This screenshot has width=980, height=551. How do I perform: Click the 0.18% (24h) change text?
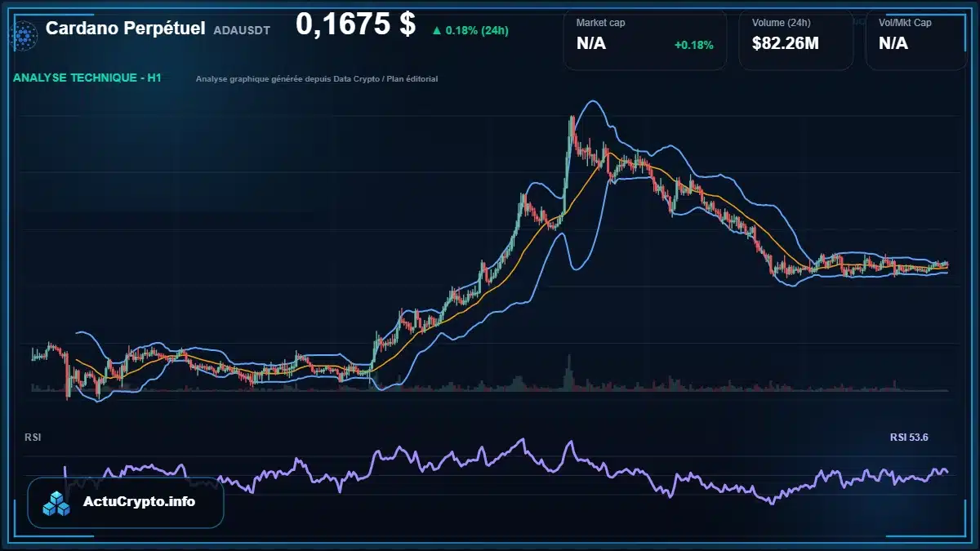(477, 31)
